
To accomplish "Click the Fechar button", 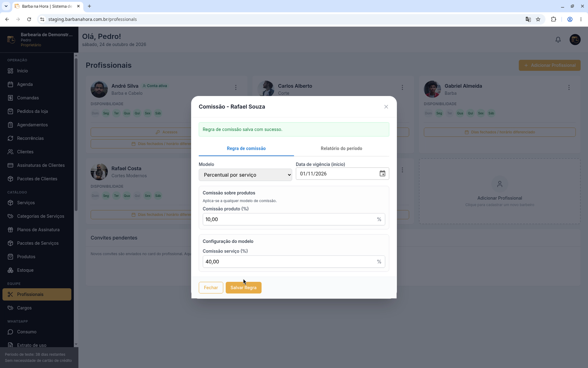I will tap(211, 288).
